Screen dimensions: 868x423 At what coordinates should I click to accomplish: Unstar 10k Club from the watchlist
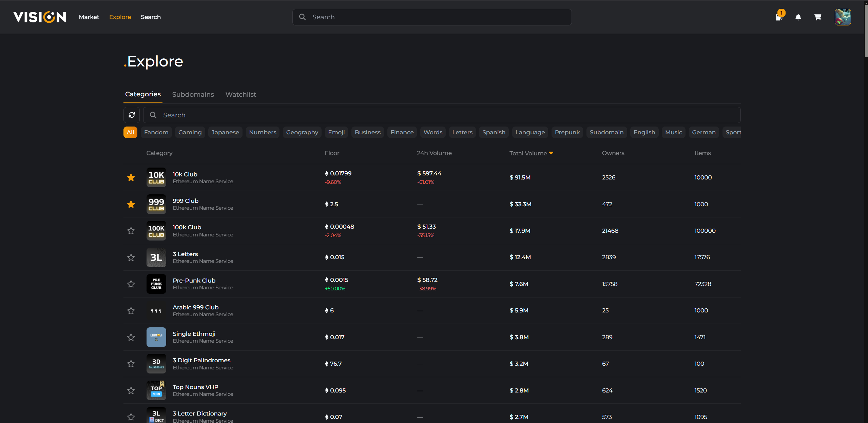(131, 177)
